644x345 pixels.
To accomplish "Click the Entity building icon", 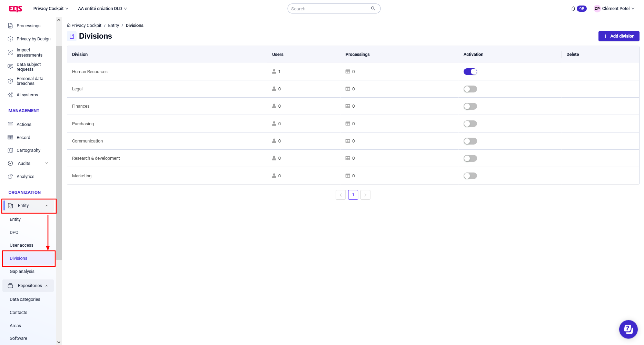I will pos(10,206).
